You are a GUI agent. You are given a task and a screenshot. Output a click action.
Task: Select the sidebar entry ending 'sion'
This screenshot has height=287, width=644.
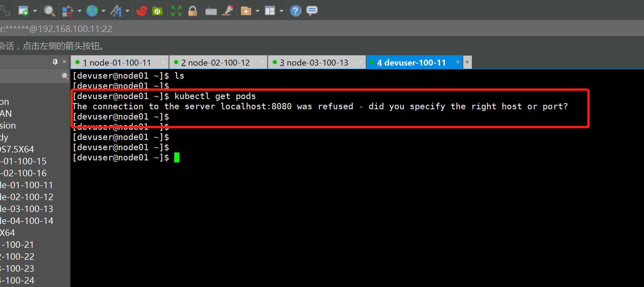click(x=8, y=125)
